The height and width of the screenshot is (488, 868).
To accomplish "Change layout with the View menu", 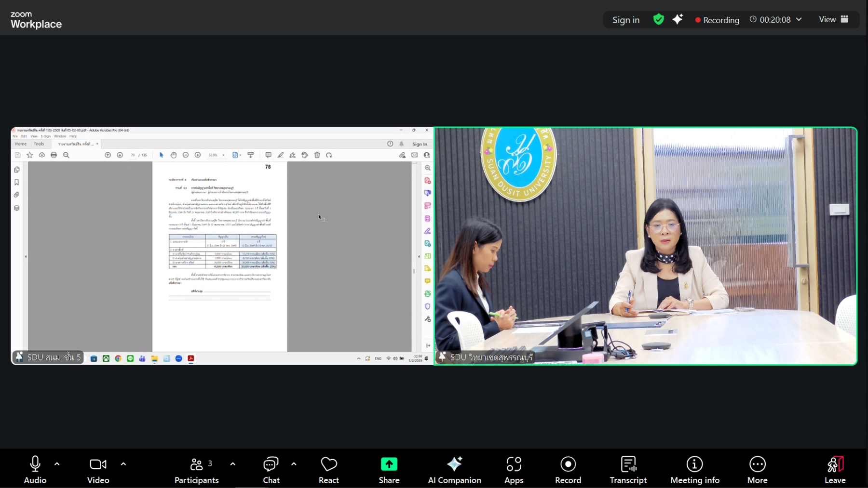I will (833, 20).
